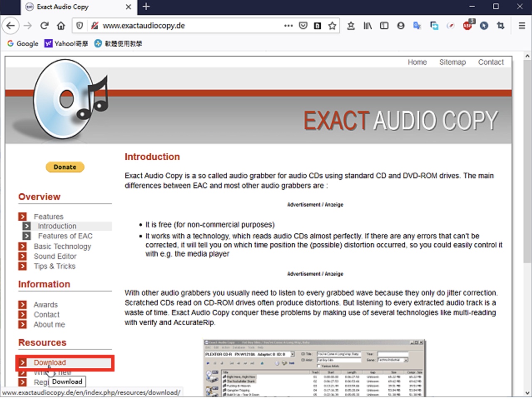Image resolution: width=532 pixels, height=399 pixels.
Task: Open the Sitemap link
Action: (452, 62)
